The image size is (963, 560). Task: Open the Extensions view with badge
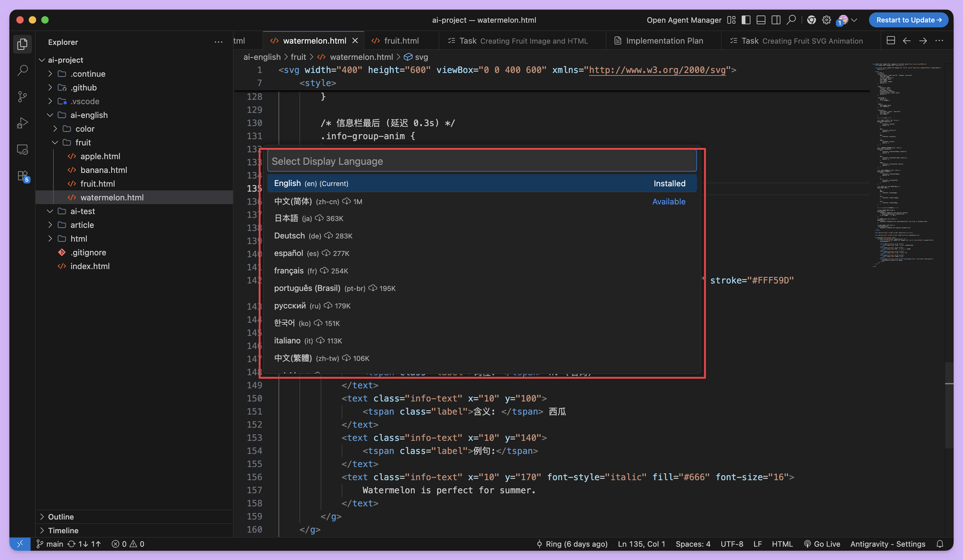22,176
